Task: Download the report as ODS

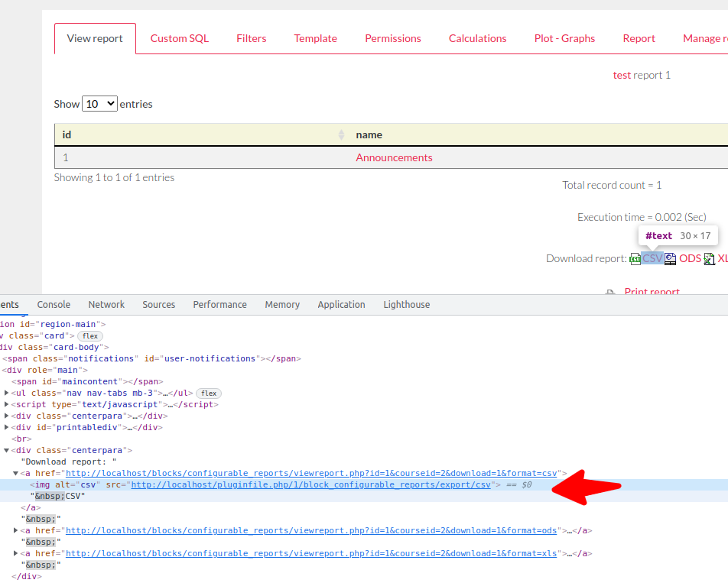Action: click(x=690, y=258)
